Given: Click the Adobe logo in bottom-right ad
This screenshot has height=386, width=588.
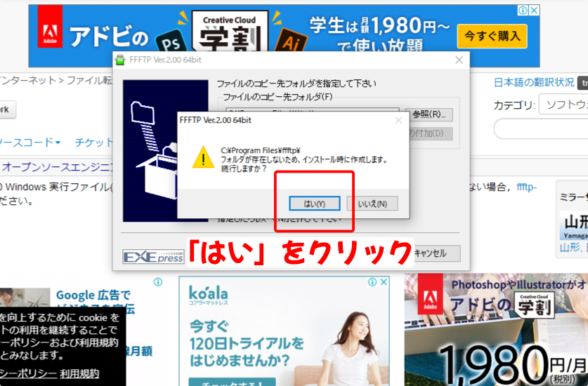Looking at the screenshot, I should (x=430, y=294).
